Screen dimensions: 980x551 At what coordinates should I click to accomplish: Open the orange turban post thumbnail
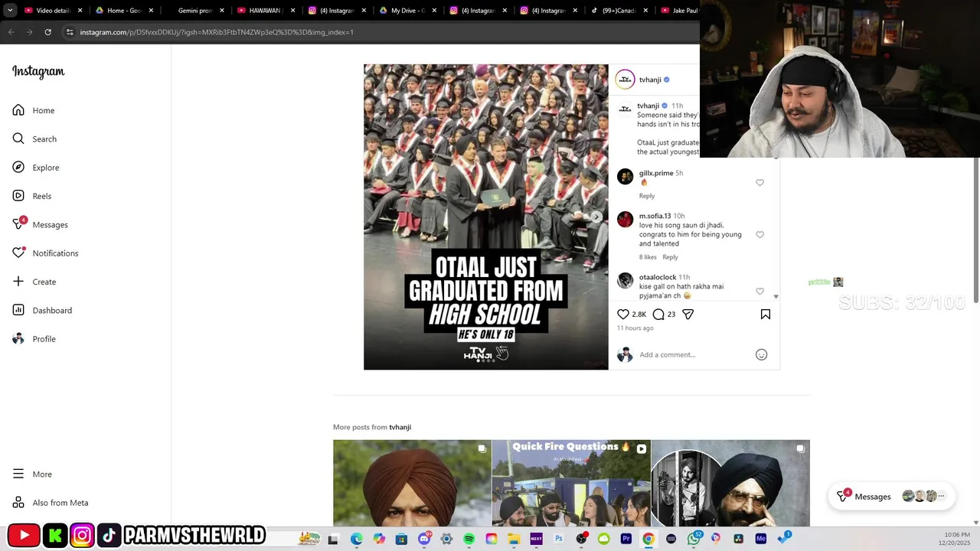pos(412,483)
